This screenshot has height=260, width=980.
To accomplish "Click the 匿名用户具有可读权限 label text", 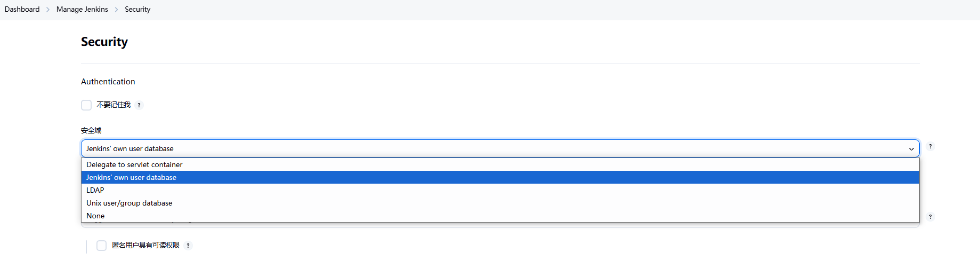I will [145, 246].
